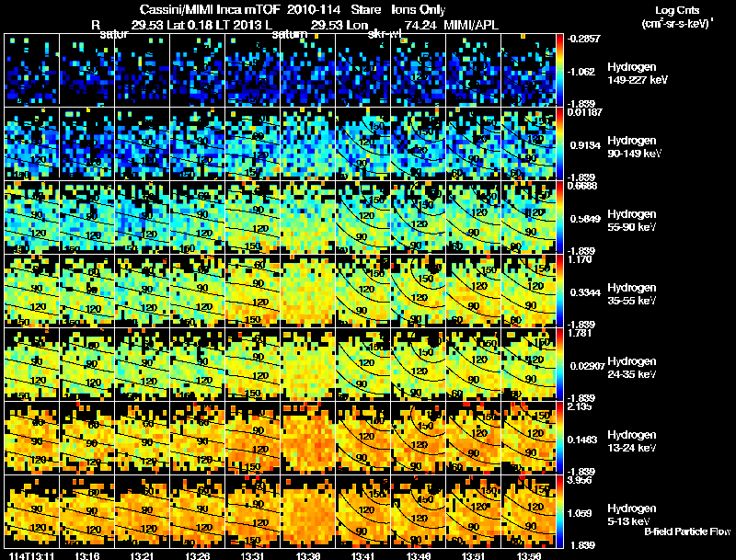
Task: Select the 'Hydrogen 149-227 keV' row label
Action: (x=637, y=74)
